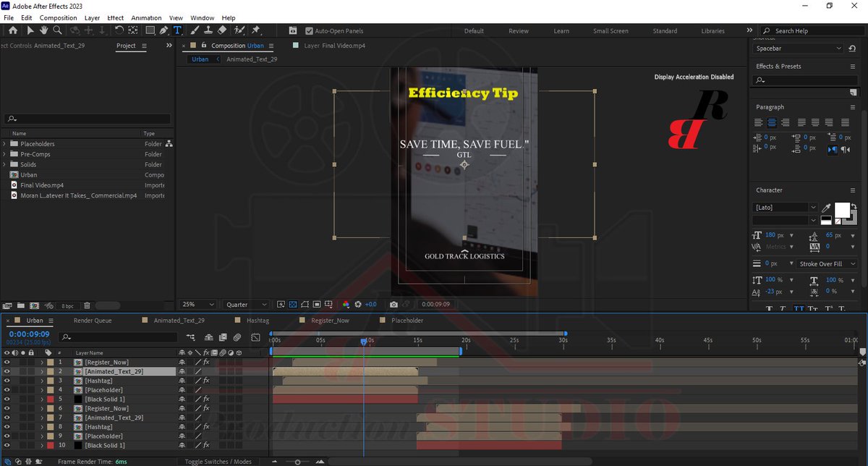This screenshot has height=466, width=868.
Task: Select the Hand tool
Action: [43, 30]
